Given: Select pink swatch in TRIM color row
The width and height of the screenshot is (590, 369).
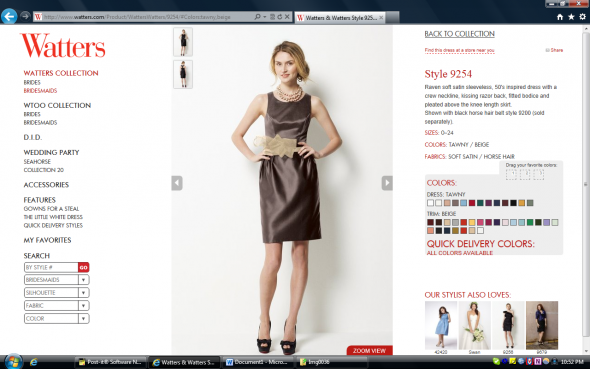Looking at the screenshot, I should tap(480, 223).
